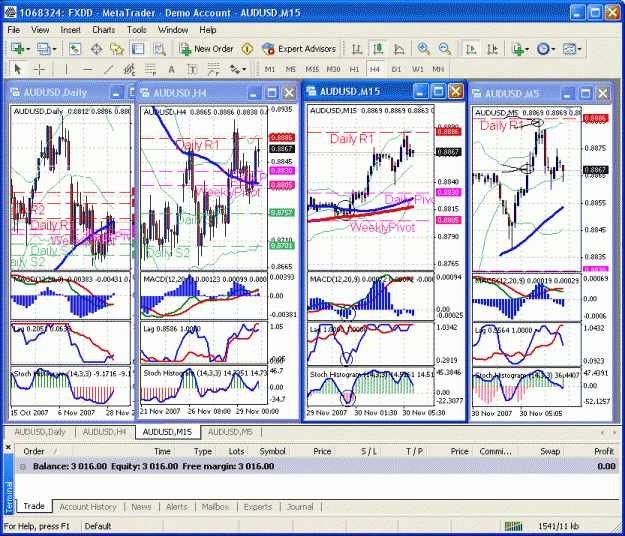Open the View menu
The width and height of the screenshot is (625, 536).
[40, 30]
